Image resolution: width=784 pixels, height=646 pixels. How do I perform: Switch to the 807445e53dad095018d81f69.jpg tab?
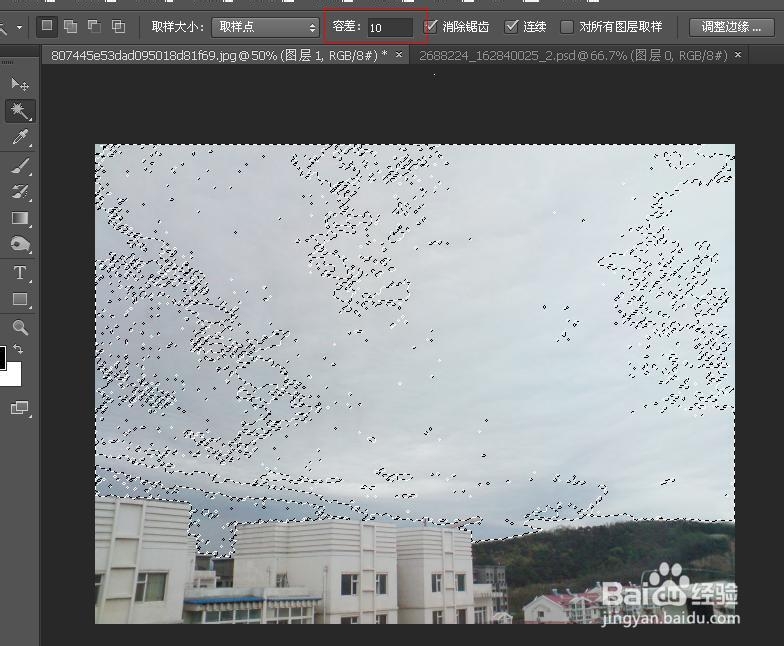click(220, 55)
